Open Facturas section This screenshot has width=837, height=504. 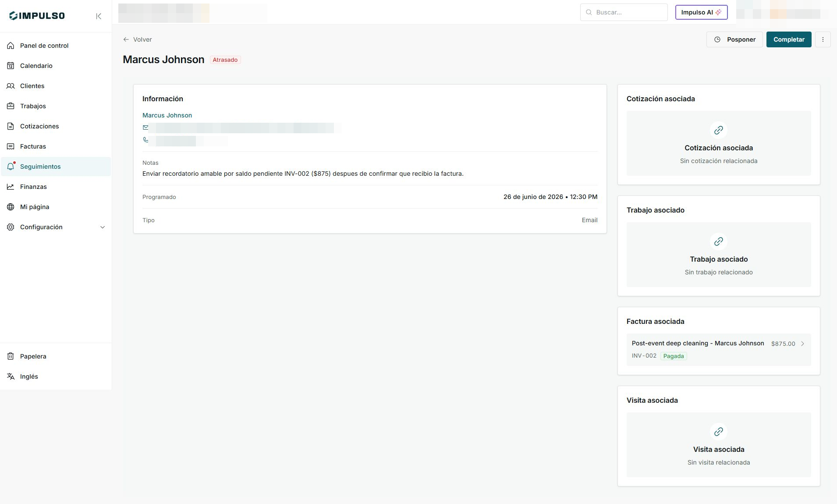coord(56,146)
